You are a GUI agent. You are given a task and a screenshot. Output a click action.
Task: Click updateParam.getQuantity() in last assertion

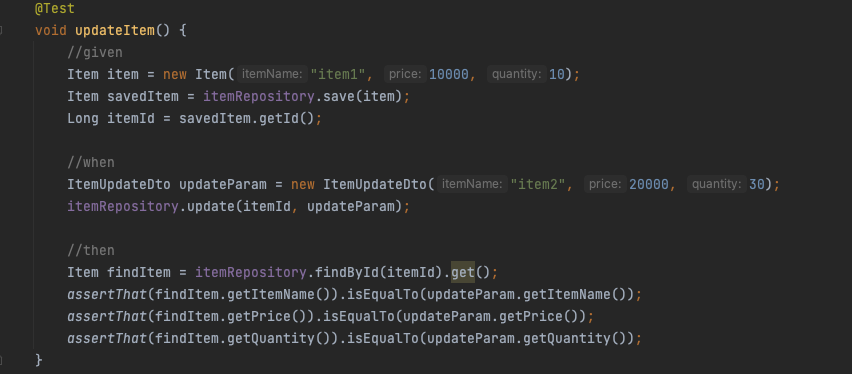(527, 339)
